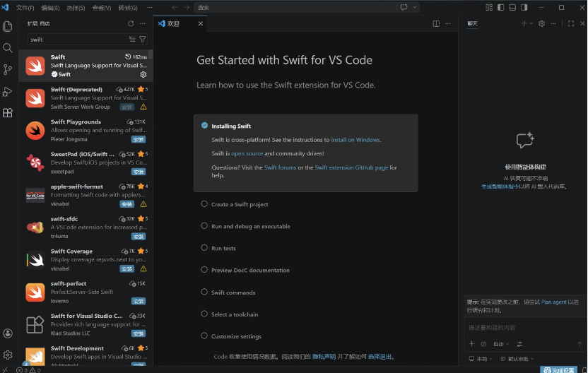588x373 pixels.
Task: Toggle primary side bar visibility
Action: (x=500, y=8)
